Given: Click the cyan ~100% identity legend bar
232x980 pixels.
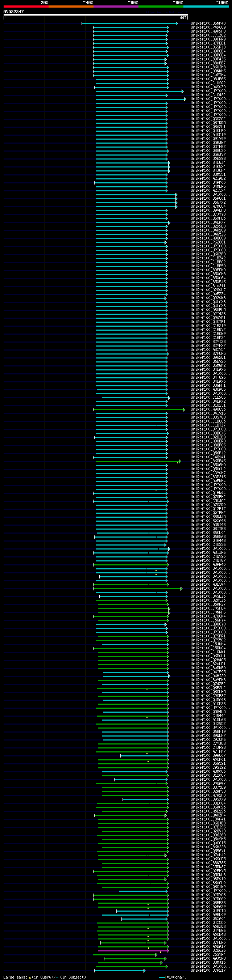Looking at the screenshot, I should coord(206,7).
